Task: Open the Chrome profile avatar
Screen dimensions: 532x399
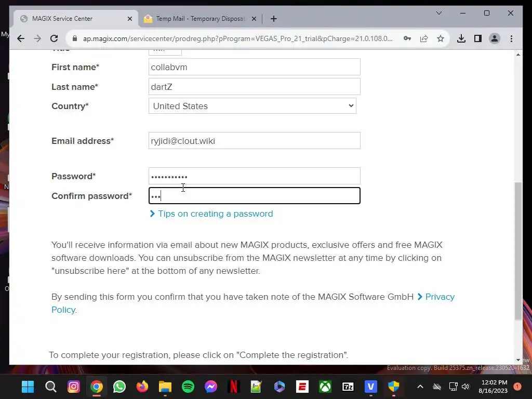Action: click(495, 38)
